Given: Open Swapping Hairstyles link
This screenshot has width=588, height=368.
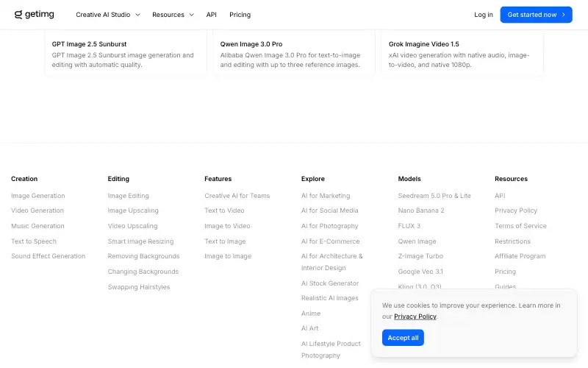Looking at the screenshot, I should coord(139,287).
